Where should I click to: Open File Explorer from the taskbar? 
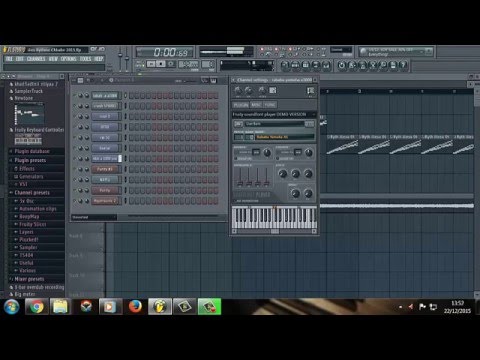(60, 307)
